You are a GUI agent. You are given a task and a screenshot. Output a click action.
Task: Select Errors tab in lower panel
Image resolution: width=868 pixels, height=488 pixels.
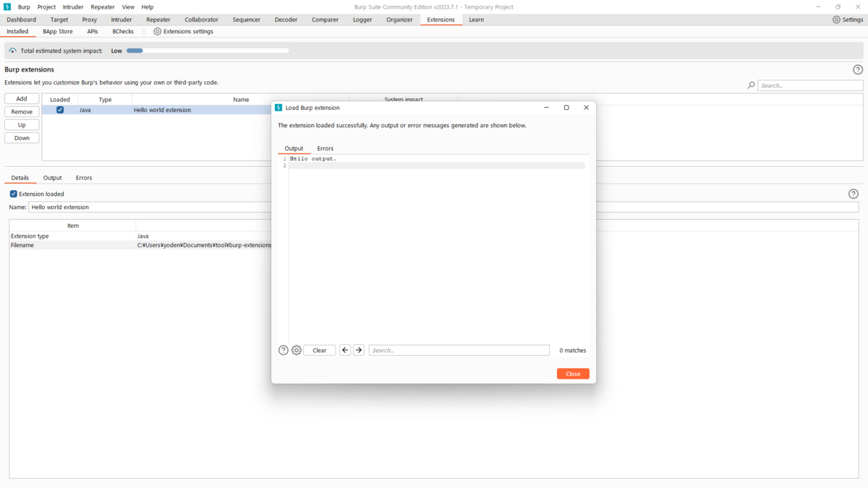(84, 178)
